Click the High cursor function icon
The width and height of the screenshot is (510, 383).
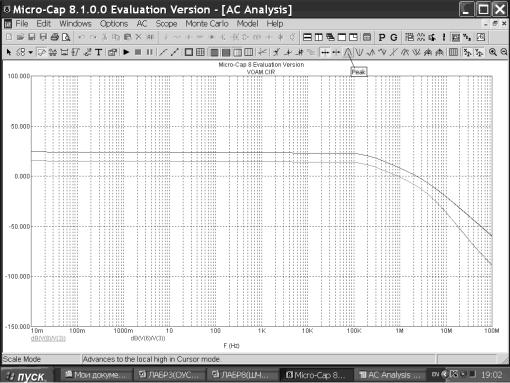pos(371,52)
